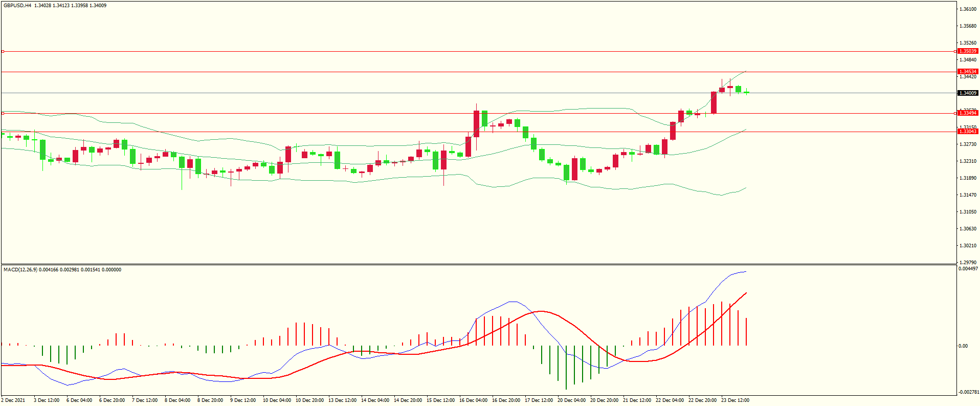This screenshot has width=980, height=406.
Task: Grab the left handle of the 1.33494 line
Action: (3, 113)
